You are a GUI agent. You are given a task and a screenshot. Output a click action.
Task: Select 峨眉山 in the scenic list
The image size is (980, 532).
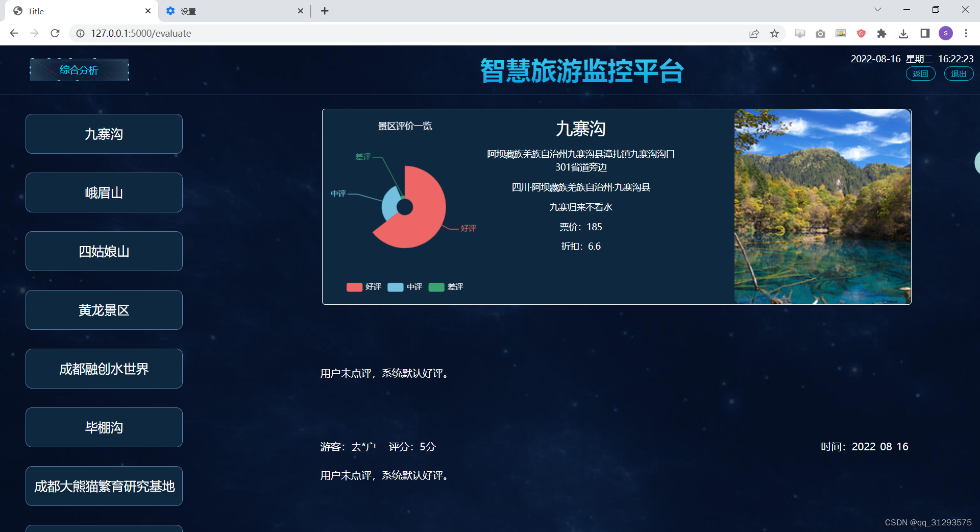pyautogui.click(x=104, y=192)
